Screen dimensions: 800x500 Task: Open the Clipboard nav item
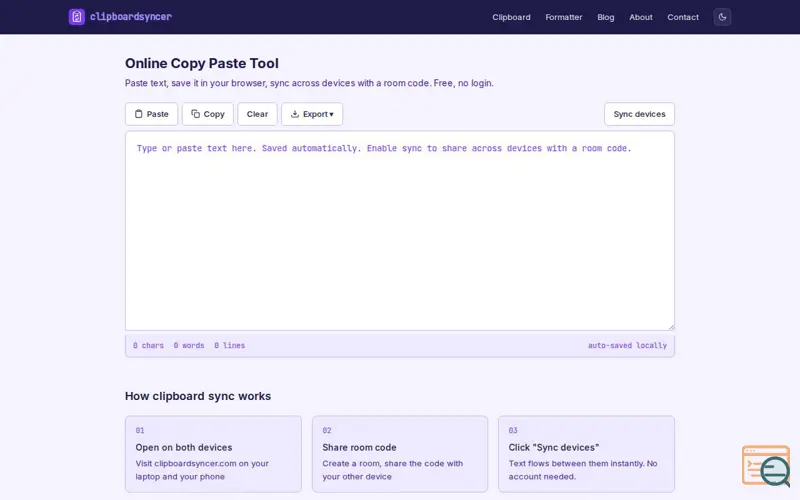[x=511, y=17]
